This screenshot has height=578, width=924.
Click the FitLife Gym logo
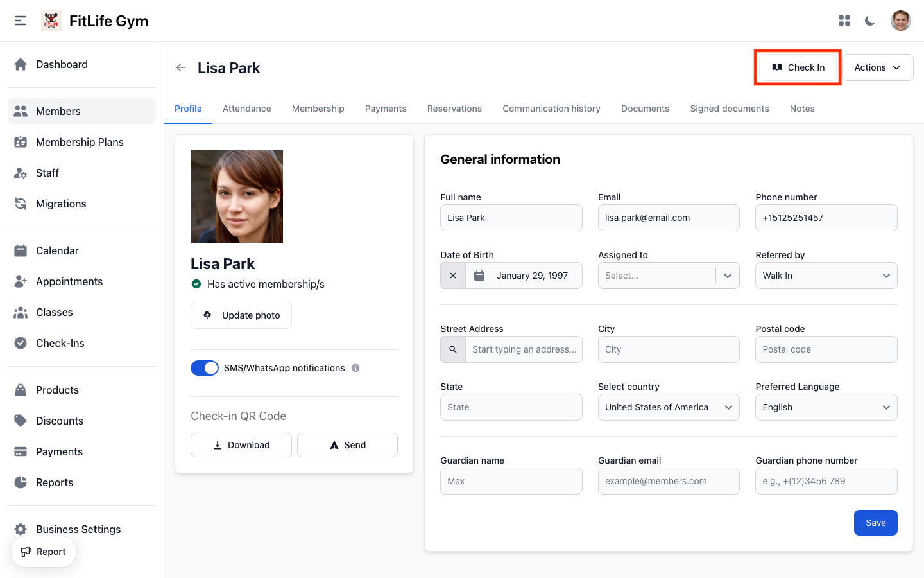coord(51,20)
